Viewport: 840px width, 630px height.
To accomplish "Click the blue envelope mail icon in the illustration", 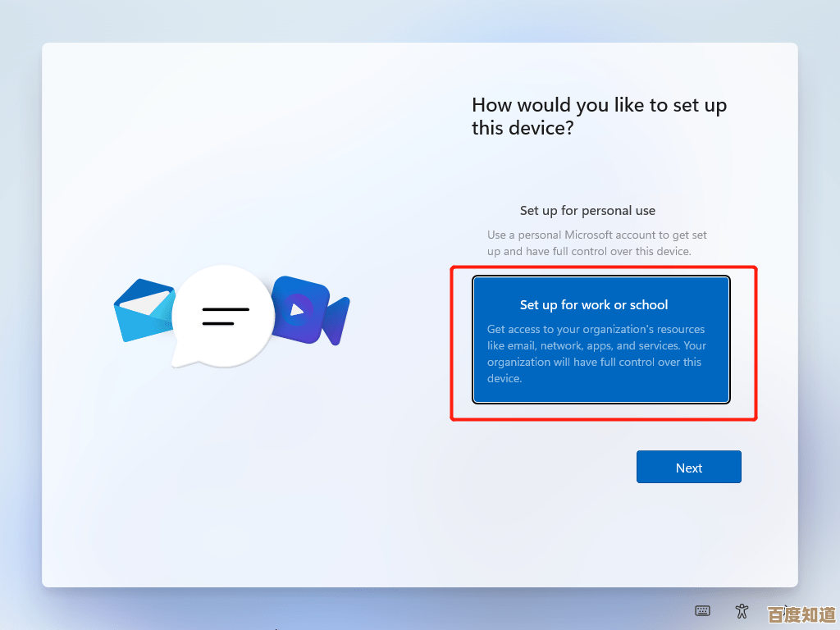I will click(x=144, y=312).
